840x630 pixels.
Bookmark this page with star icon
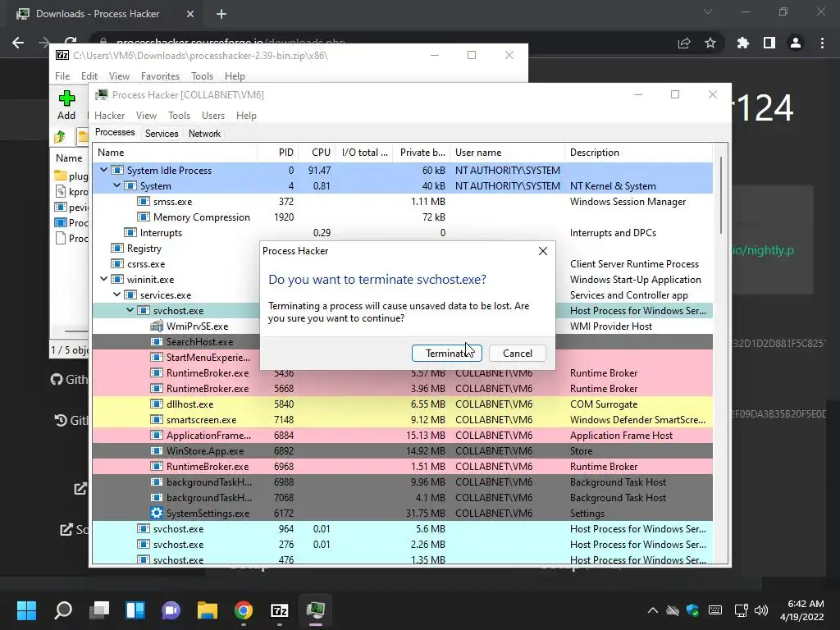(710, 43)
